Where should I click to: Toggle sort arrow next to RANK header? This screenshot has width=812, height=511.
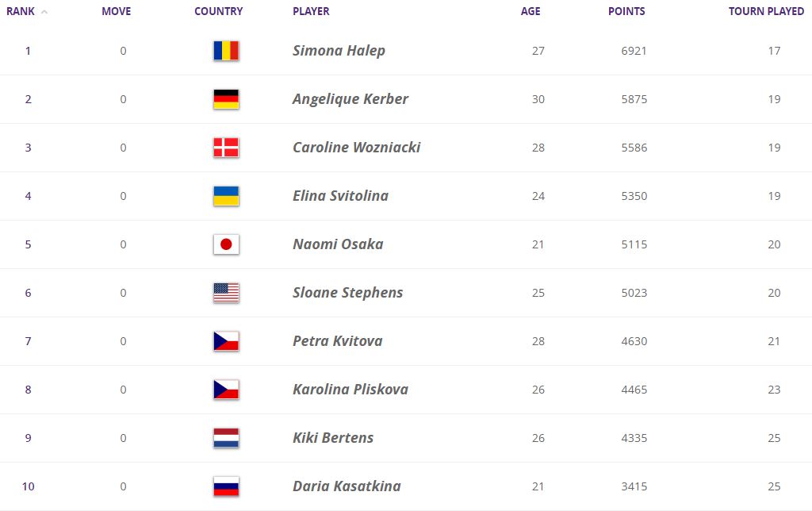point(44,12)
